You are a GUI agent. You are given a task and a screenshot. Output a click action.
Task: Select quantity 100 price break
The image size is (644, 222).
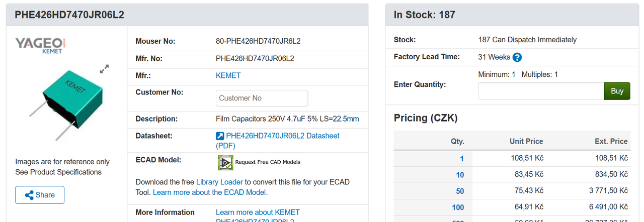pyautogui.click(x=458, y=207)
